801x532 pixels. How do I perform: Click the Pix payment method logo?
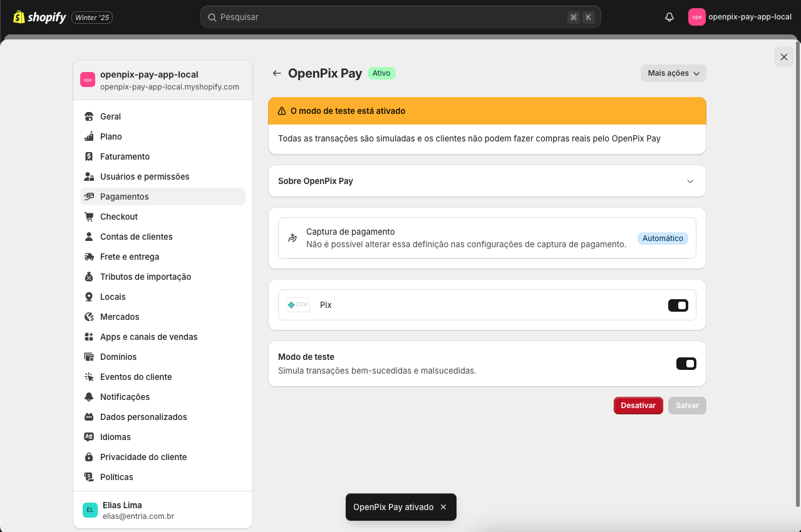(x=297, y=305)
